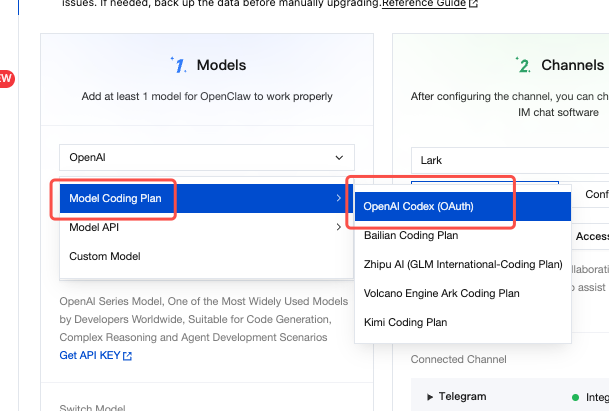Viewport: 609px width, 411px height.
Task: Click the step 1 Models number icon
Action: click(179, 66)
